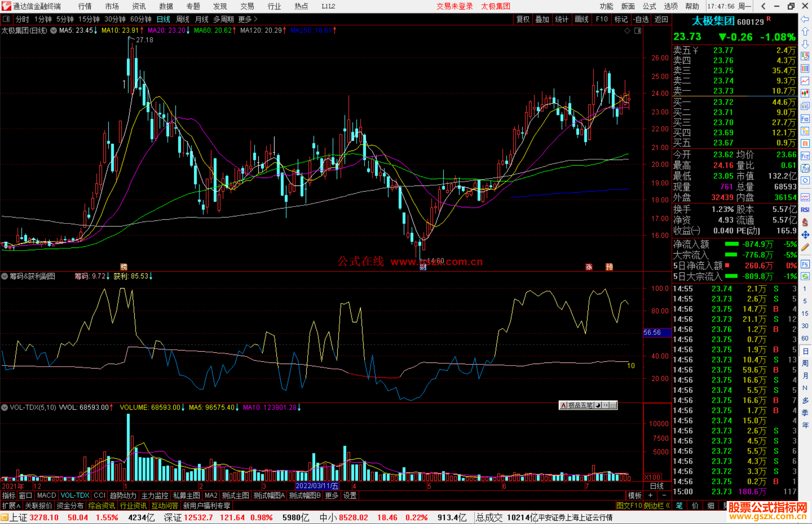Open the 资讯 menu

[x=139, y=6]
